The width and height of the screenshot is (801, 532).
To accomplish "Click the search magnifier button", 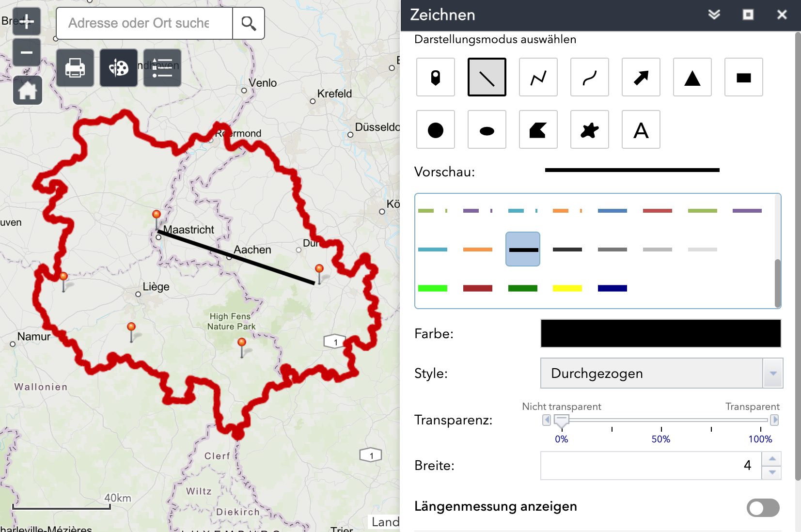I will (249, 23).
